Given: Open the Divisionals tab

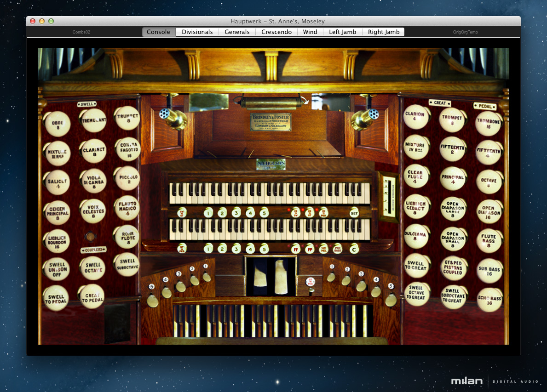Looking at the screenshot, I should [x=197, y=32].
